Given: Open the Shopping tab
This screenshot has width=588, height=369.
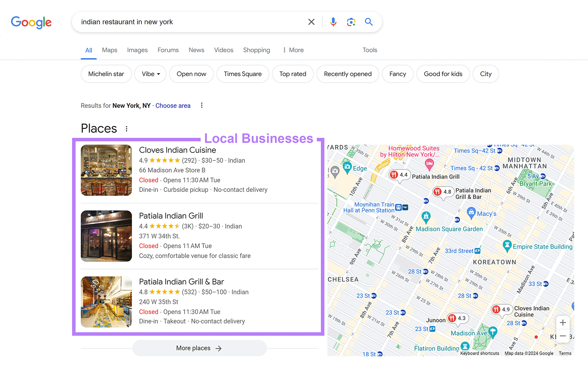Looking at the screenshot, I should (257, 50).
